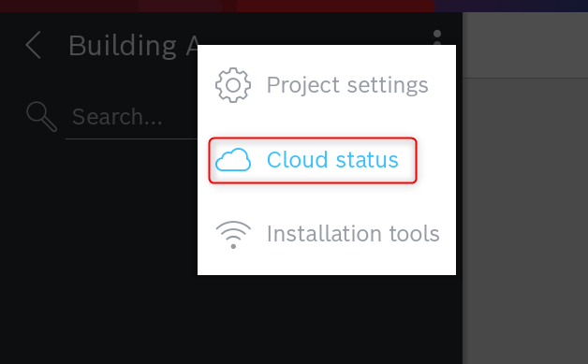Screen dimensions: 588x364
Task: Click the dark red strip at window top
Action: 335,6
